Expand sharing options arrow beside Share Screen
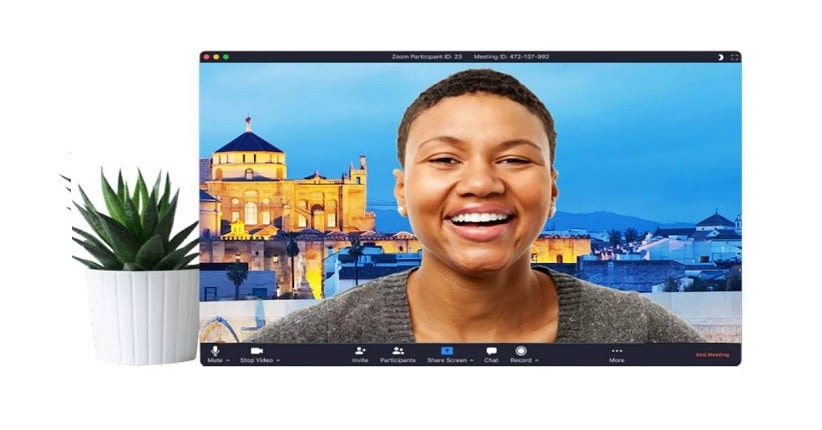The width and height of the screenshot is (822, 430). [471, 360]
